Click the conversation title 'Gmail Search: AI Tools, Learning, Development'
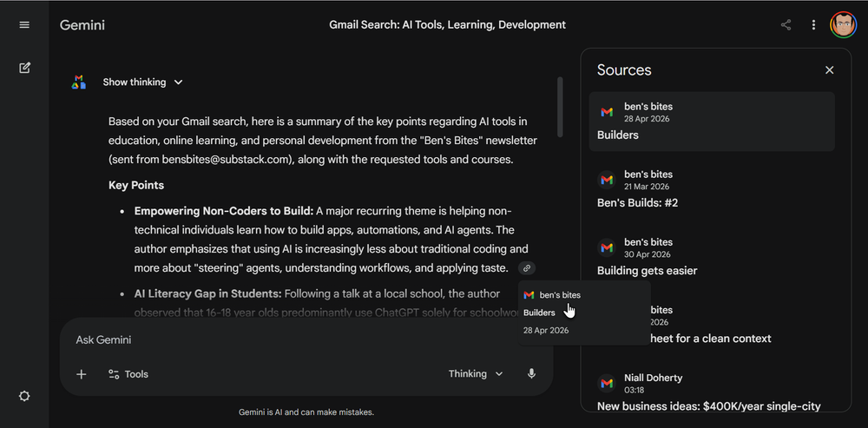The image size is (868, 428). click(x=447, y=25)
